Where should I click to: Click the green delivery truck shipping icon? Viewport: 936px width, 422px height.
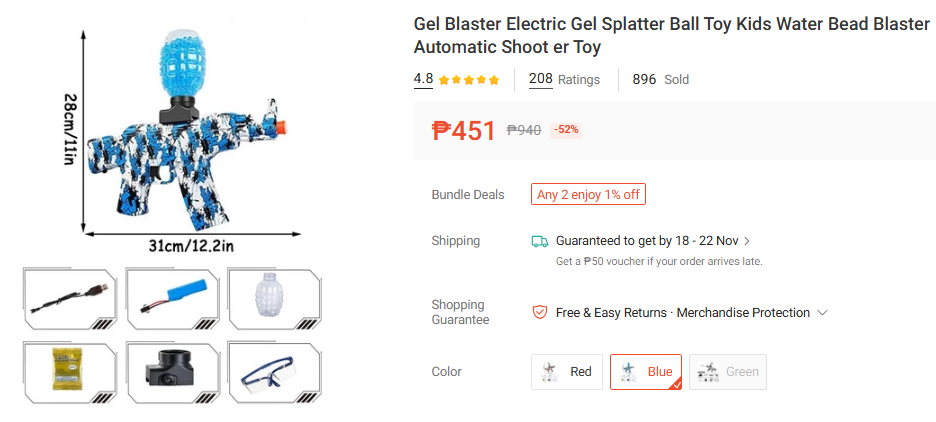[539, 241]
